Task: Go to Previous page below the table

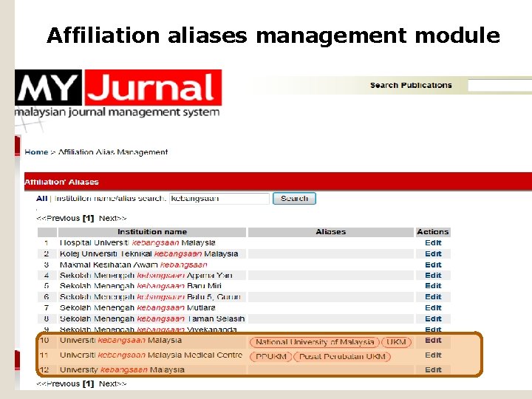Action: pyautogui.click(x=58, y=383)
